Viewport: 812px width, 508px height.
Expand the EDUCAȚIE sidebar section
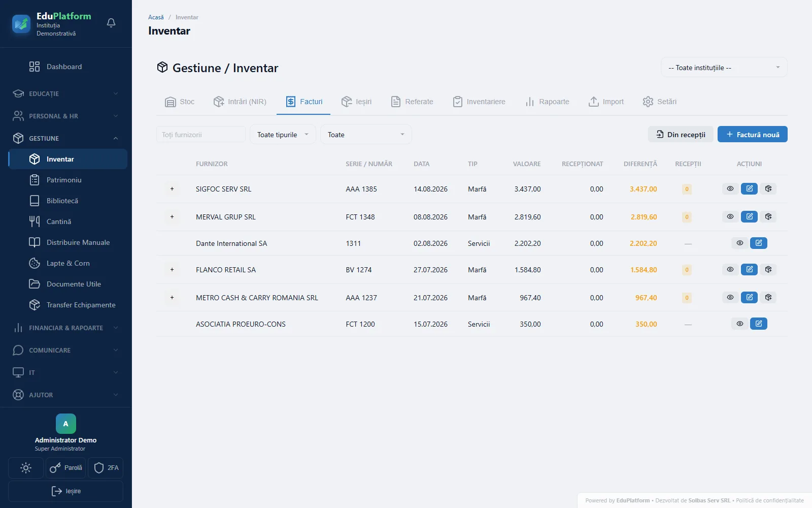(66, 94)
